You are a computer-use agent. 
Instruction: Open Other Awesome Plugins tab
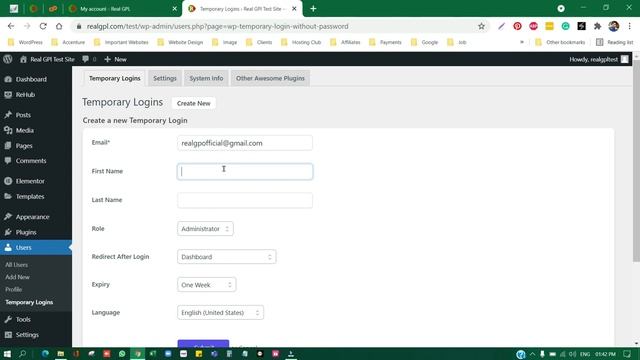coord(270,78)
